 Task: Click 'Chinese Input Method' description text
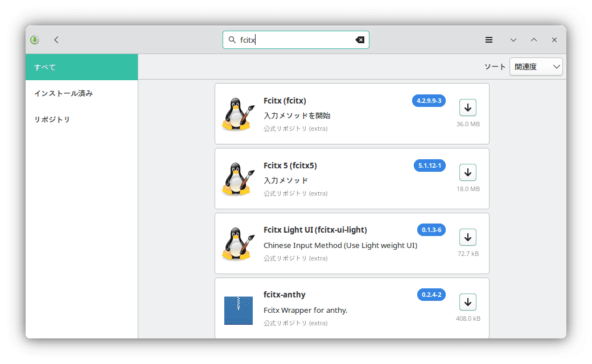(340, 246)
